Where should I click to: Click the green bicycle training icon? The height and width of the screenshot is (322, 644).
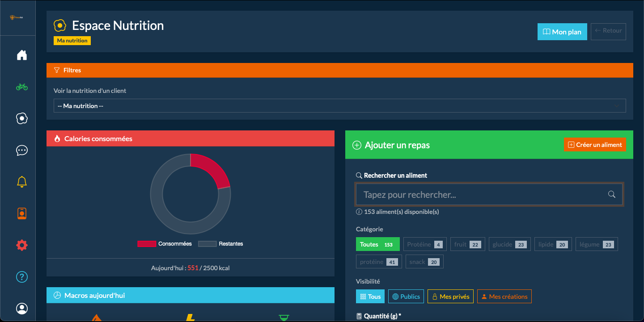[22, 87]
